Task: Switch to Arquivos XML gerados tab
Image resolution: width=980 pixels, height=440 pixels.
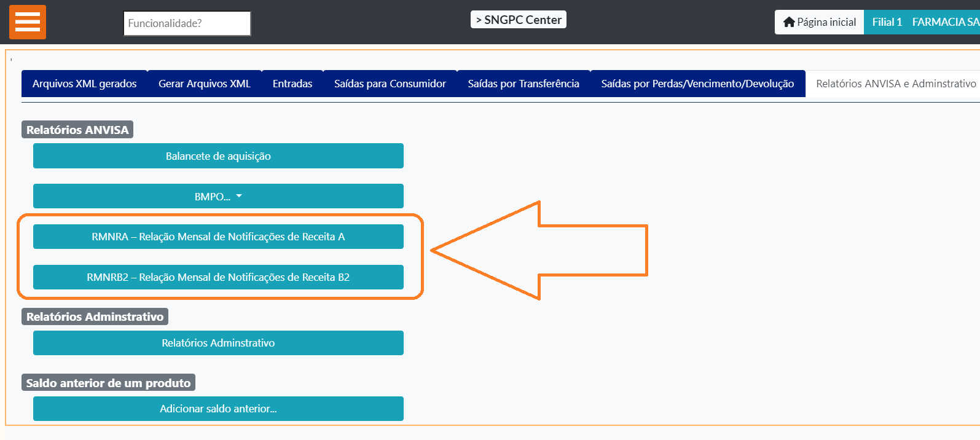Action: 85,84
